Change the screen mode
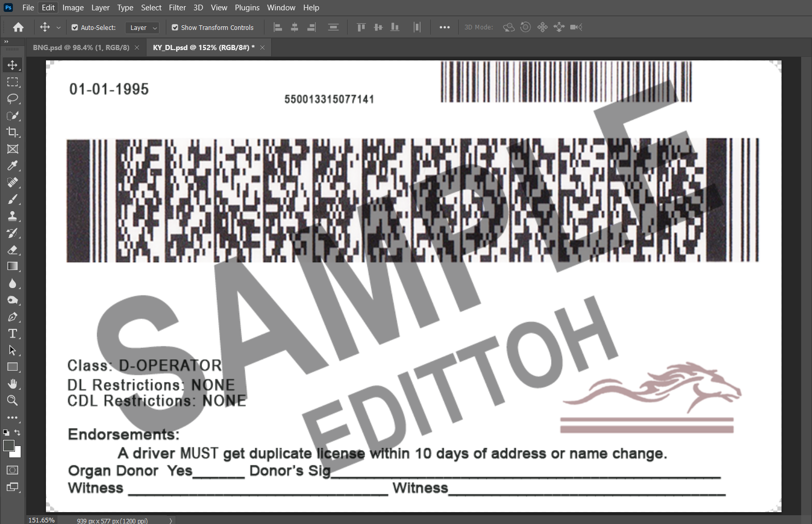Image resolution: width=812 pixels, height=524 pixels. [12, 487]
